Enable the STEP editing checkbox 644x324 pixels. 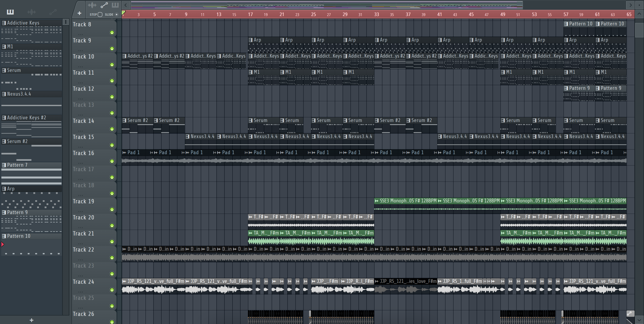click(x=100, y=15)
